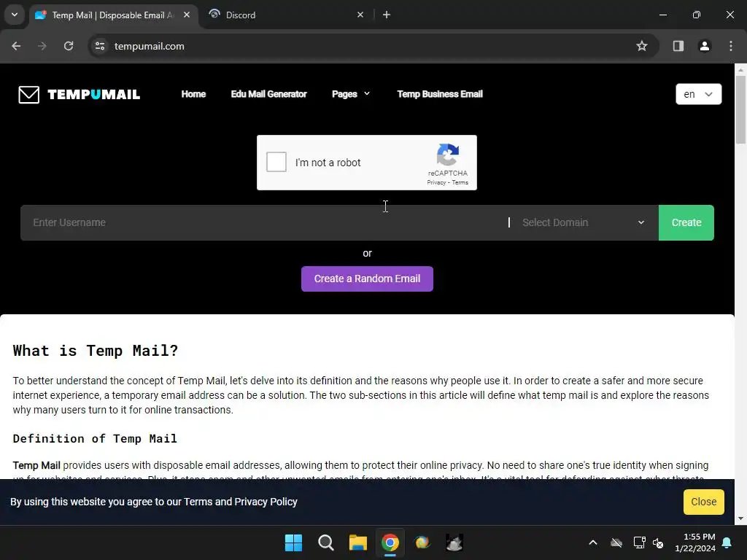747x560 pixels.
Task: Click Chrome icon in taskbar
Action: [x=390, y=542]
